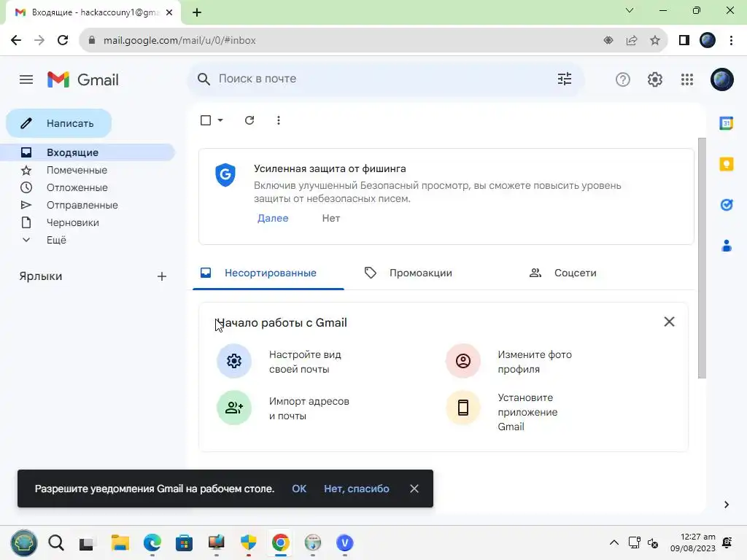
Task: Open the toolbar three-dot more menu
Action: [x=279, y=120]
